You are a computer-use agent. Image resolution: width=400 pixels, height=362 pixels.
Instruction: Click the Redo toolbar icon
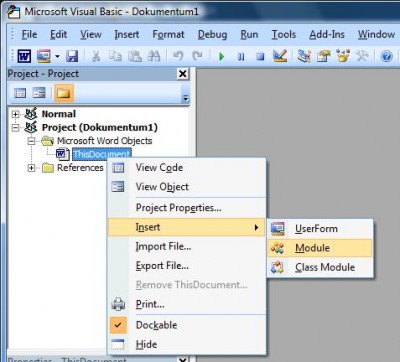198,56
